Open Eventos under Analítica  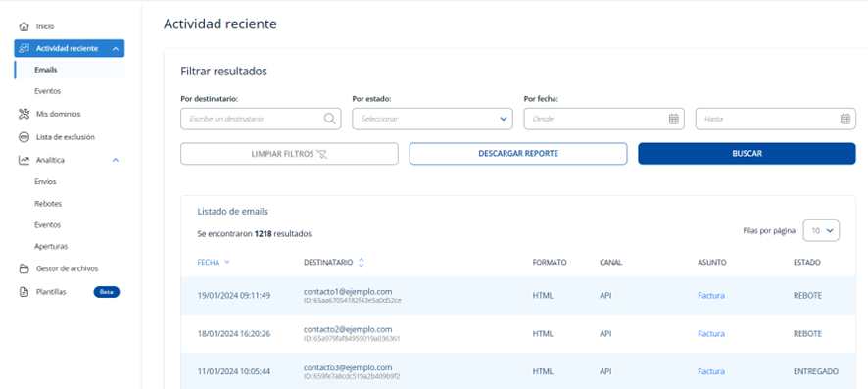[48, 225]
